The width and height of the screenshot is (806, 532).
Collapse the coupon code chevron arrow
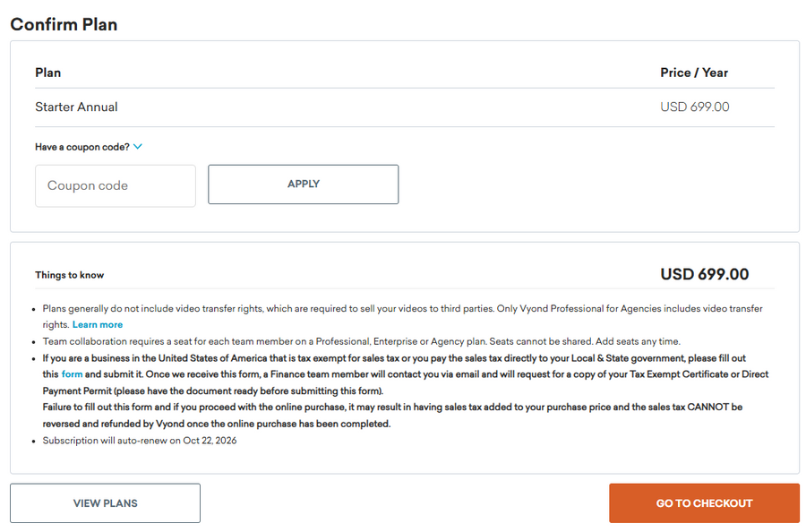pos(138,147)
